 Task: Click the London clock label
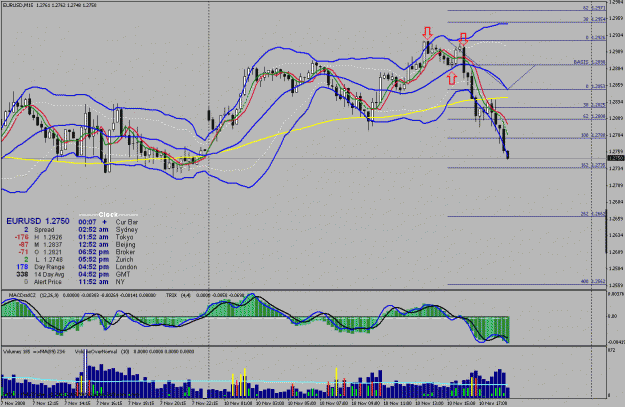point(126,267)
